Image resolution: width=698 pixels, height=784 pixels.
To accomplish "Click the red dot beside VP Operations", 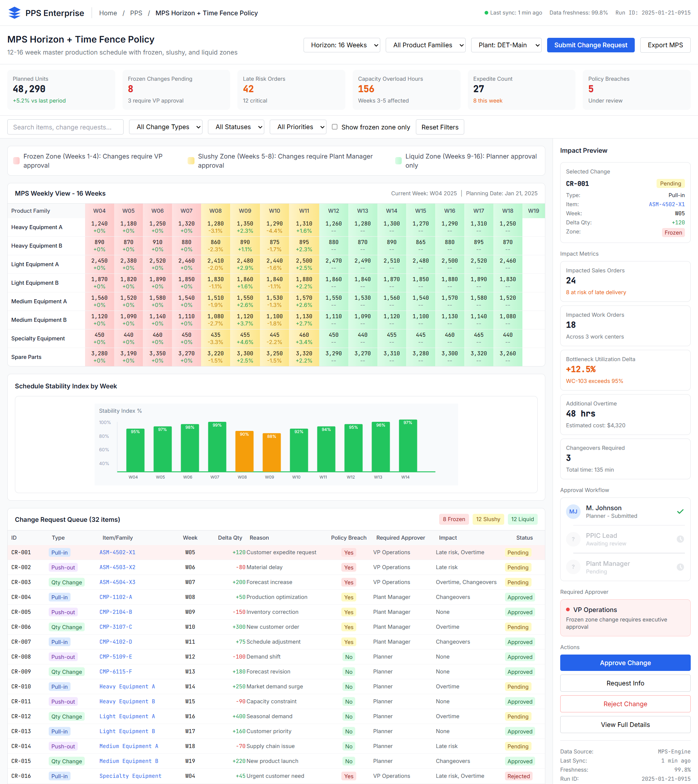I will [x=567, y=609].
